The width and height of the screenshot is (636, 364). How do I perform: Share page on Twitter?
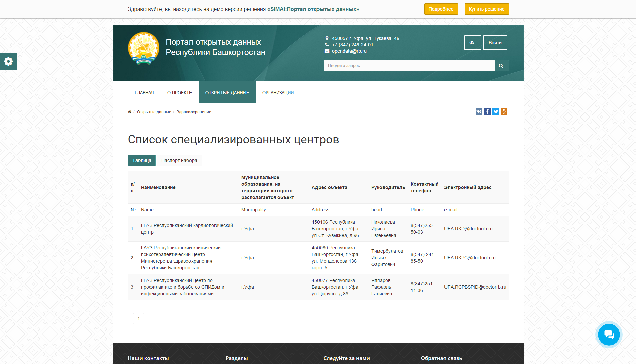495,111
